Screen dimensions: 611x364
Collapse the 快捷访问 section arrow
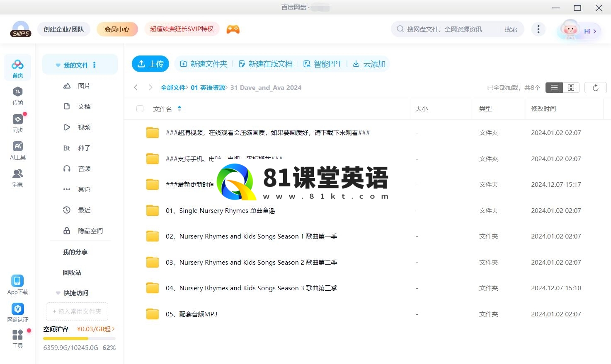[58, 293]
